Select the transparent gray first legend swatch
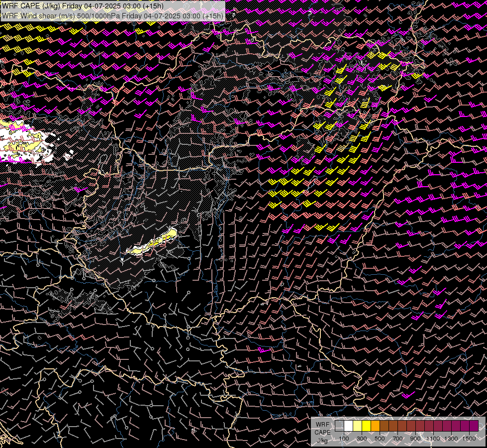Screen dimensions: 487x448 339,426
